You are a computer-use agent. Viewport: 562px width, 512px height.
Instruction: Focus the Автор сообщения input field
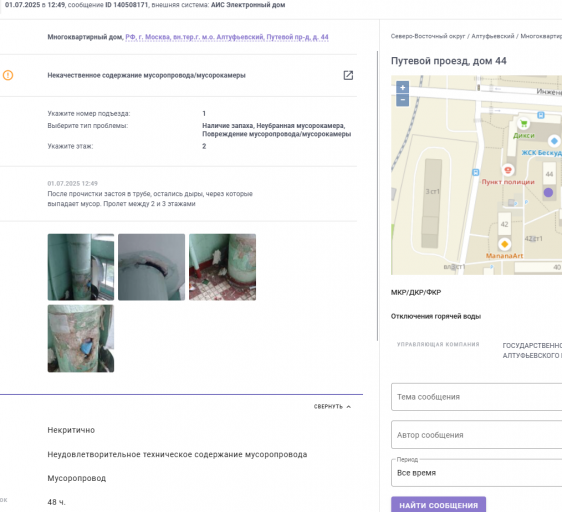point(476,435)
